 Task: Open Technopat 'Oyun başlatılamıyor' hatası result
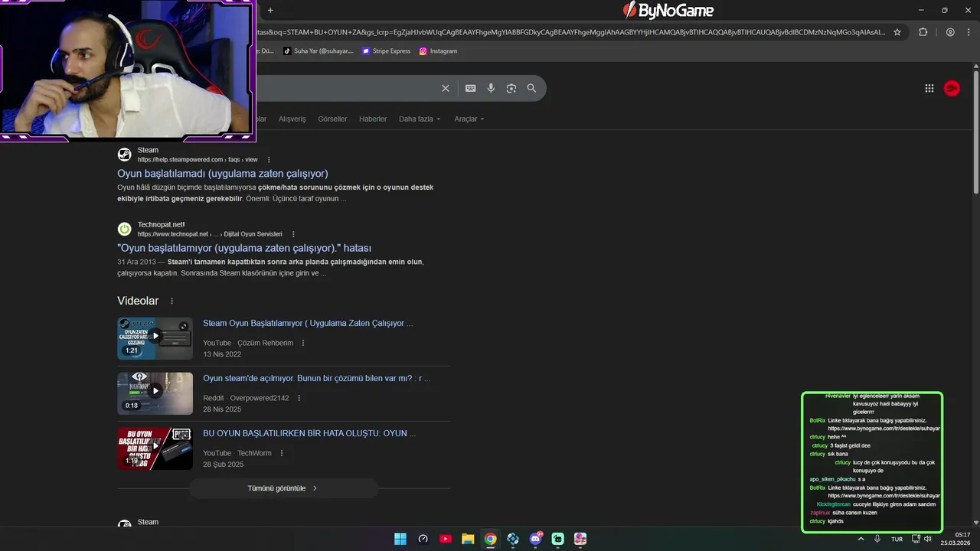tap(244, 248)
